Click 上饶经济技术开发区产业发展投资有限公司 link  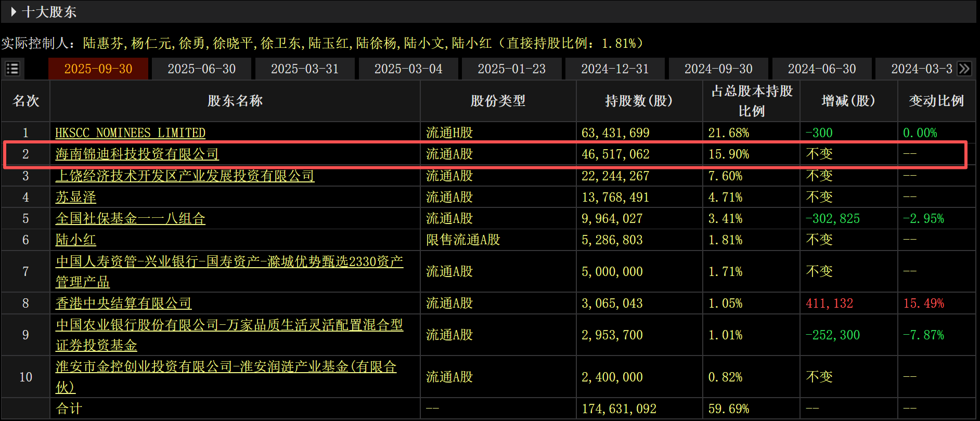point(185,176)
